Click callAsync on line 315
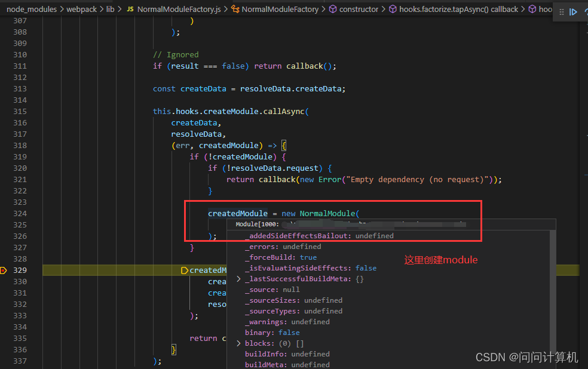This screenshot has width=588, height=369. point(283,112)
